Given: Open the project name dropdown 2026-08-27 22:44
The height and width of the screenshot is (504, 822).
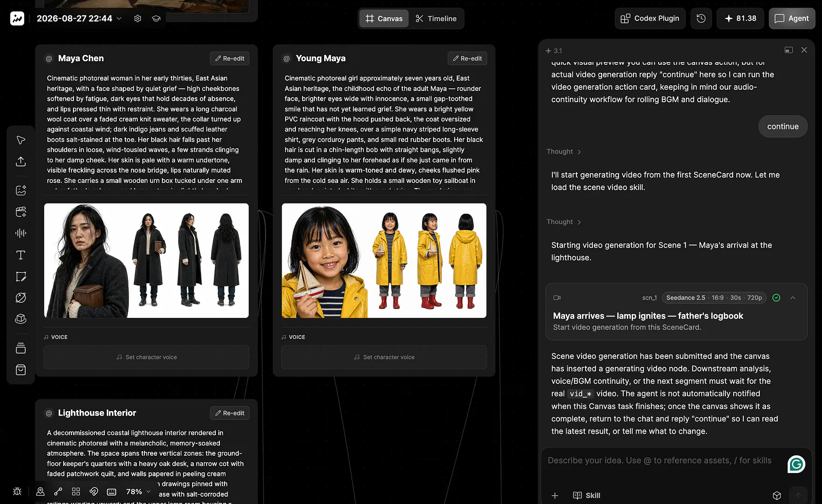Looking at the screenshot, I should pyautogui.click(x=80, y=18).
